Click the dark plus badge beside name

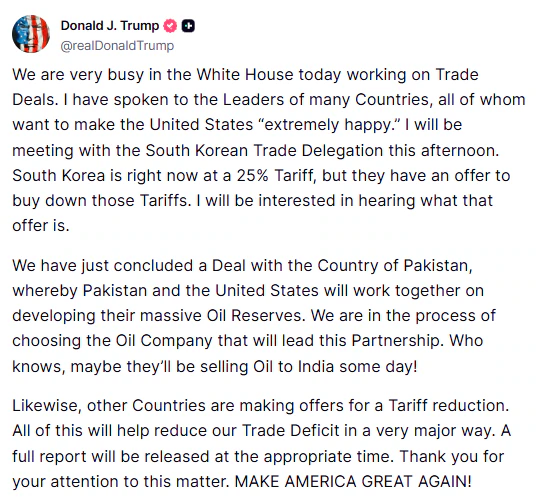(x=188, y=26)
